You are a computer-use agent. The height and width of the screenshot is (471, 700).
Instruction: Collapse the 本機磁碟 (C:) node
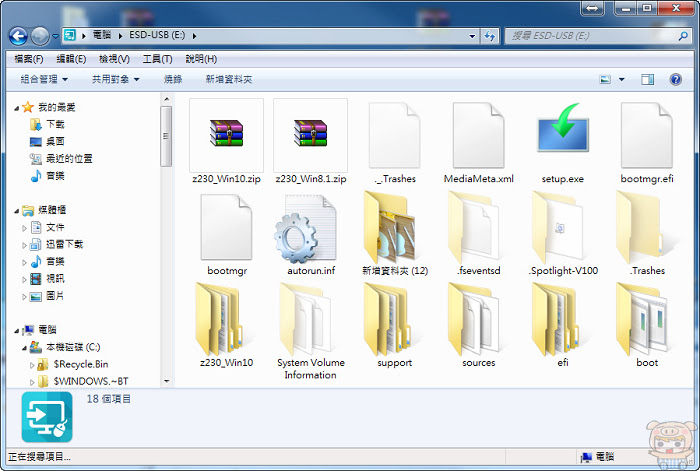[x=25, y=348]
